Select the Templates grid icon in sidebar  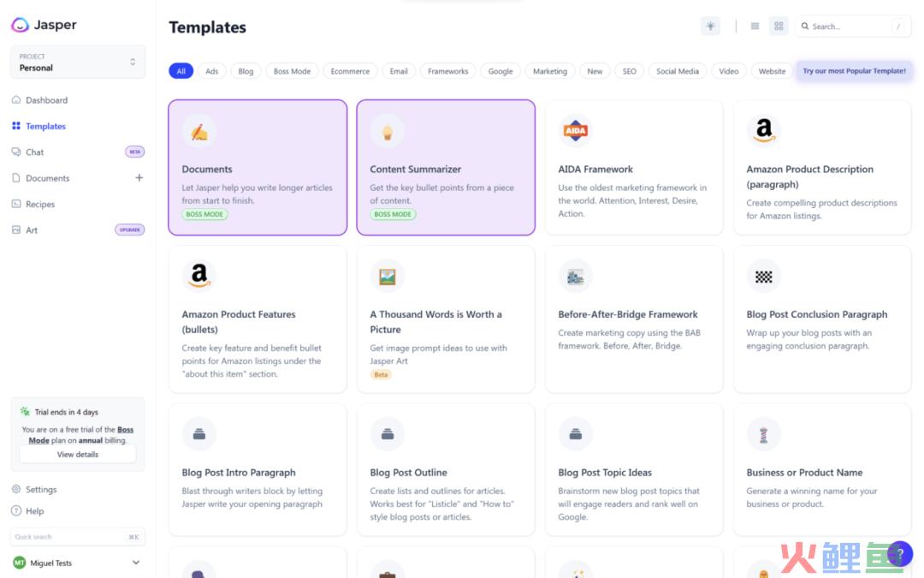(x=16, y=126)
